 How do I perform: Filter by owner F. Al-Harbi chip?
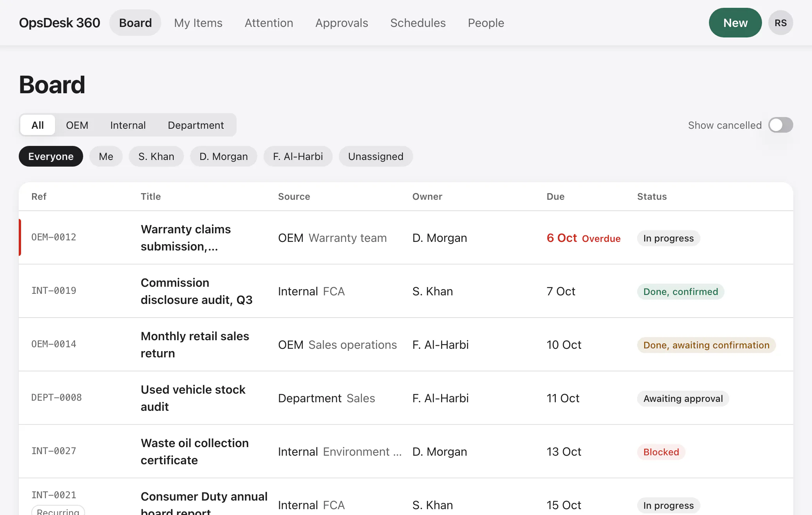tap(298, 156)
